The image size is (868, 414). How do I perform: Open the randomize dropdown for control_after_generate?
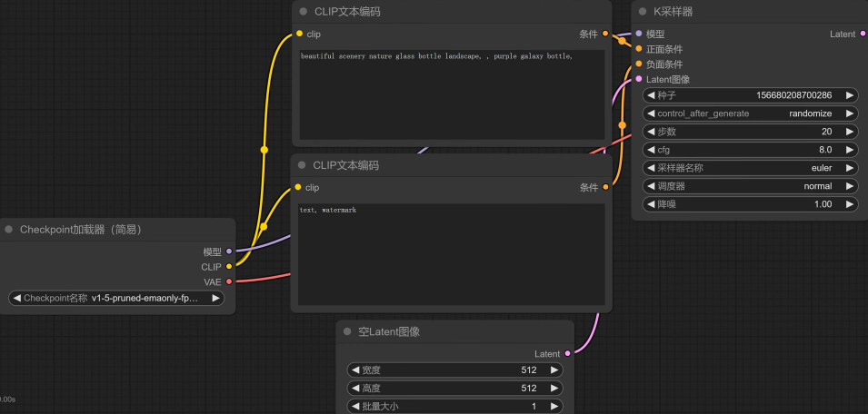[750, 113]
